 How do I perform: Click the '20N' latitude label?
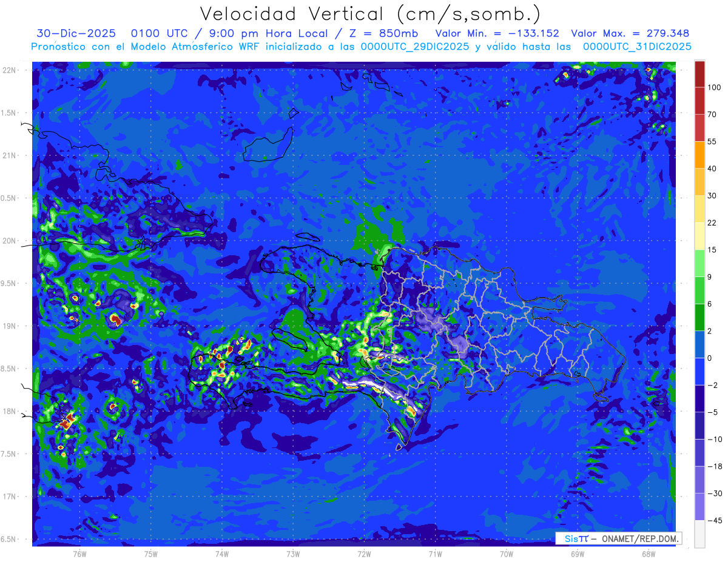tap(10, 241)
